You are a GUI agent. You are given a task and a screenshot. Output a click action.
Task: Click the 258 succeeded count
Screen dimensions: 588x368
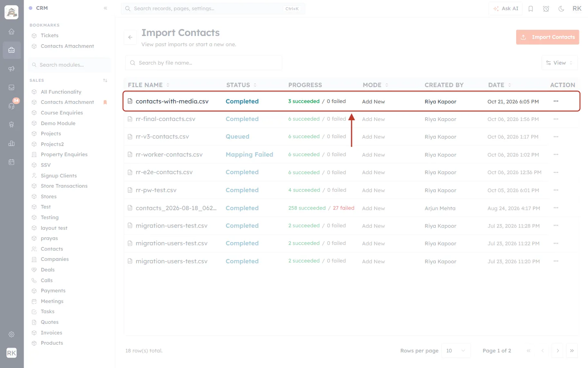pos(307,208)
